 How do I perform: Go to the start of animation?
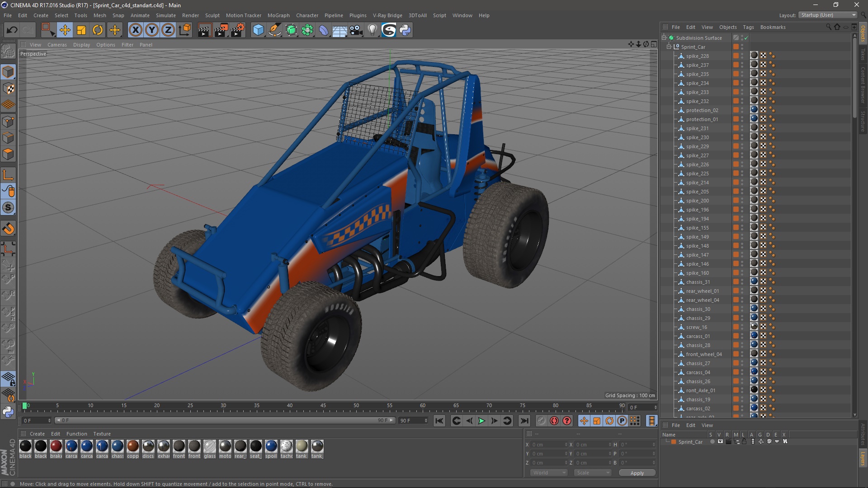coord(439,421)
